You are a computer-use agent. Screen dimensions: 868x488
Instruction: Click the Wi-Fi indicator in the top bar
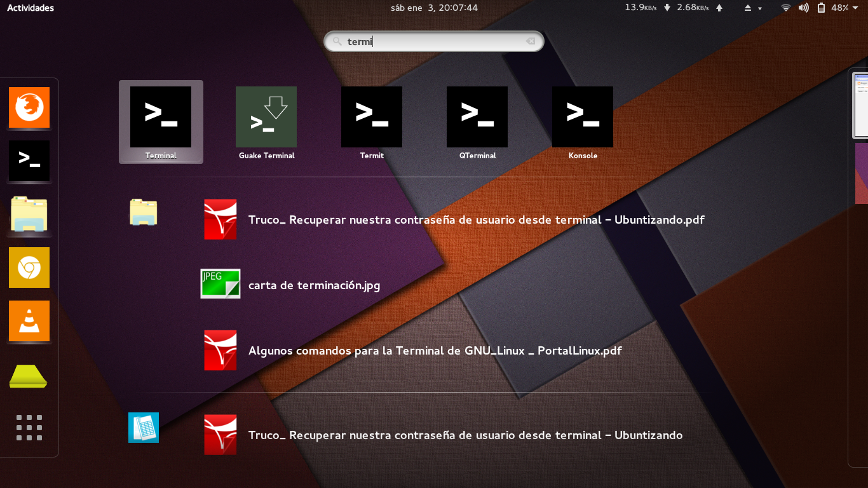[x=785, y=8]
